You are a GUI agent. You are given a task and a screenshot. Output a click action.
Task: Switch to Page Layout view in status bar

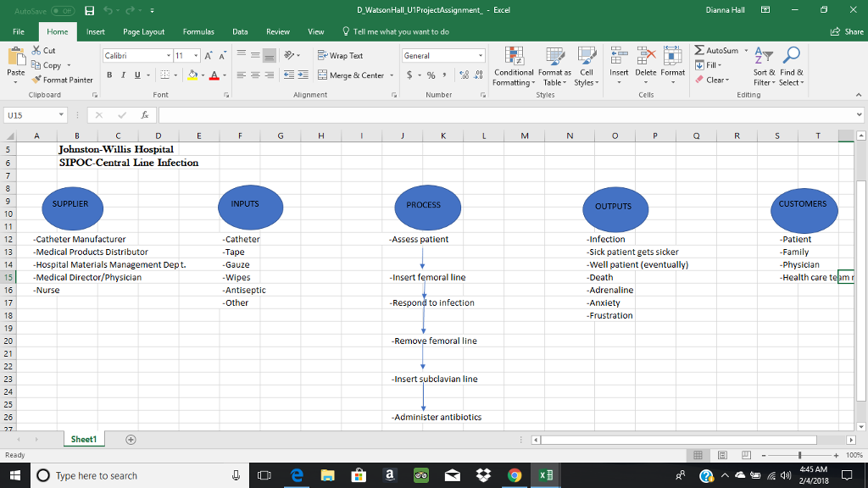(x=720, y=456)
